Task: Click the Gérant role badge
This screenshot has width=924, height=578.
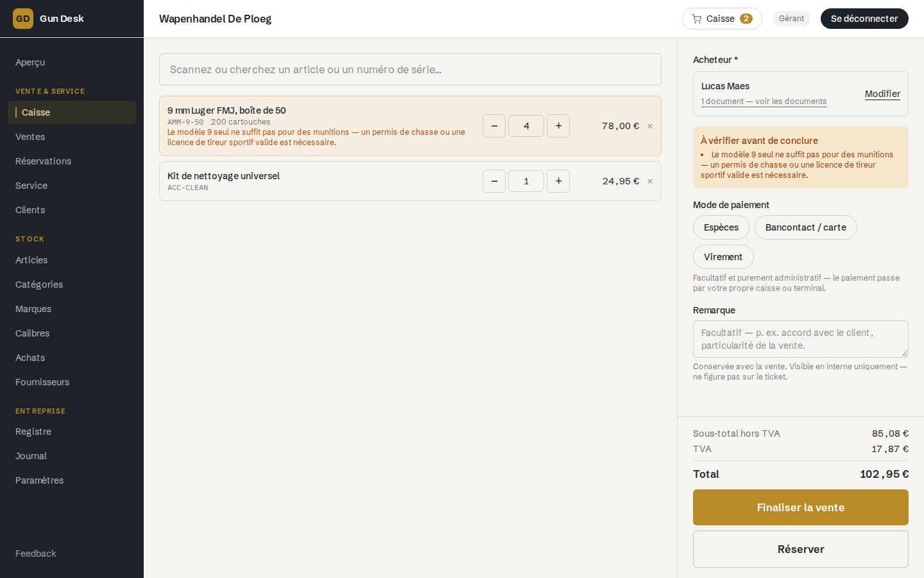Action: click(791, 19)
